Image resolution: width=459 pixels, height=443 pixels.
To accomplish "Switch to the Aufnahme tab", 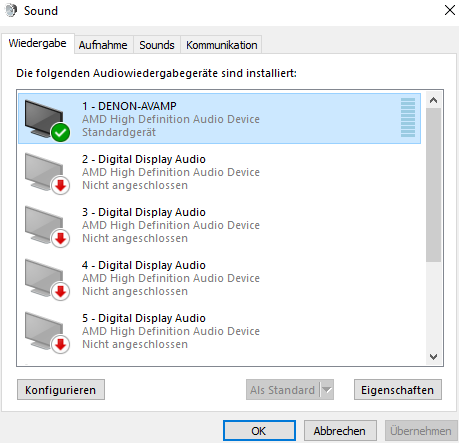I will click(x=103, y=45).
